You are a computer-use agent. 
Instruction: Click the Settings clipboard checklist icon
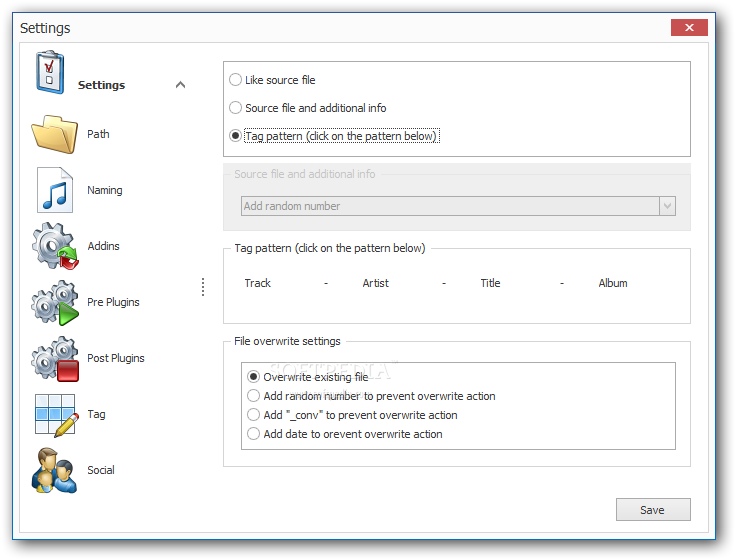pyautogui.click(x=50, y=72)
